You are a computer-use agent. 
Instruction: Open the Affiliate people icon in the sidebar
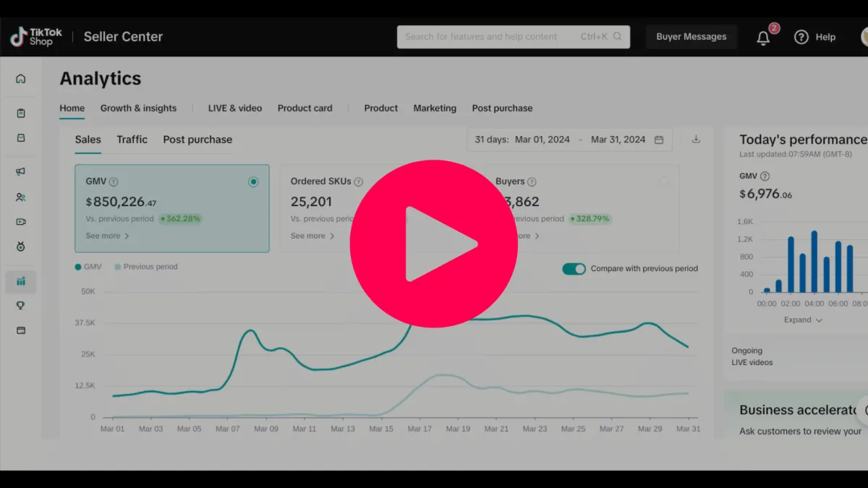pos(21,197)
